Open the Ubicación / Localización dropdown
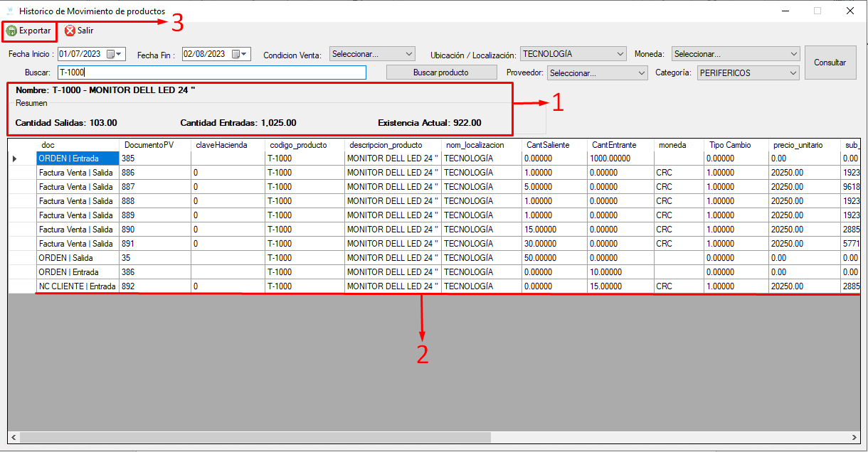This screenshot has width=868, height=452. pos(573,54)
